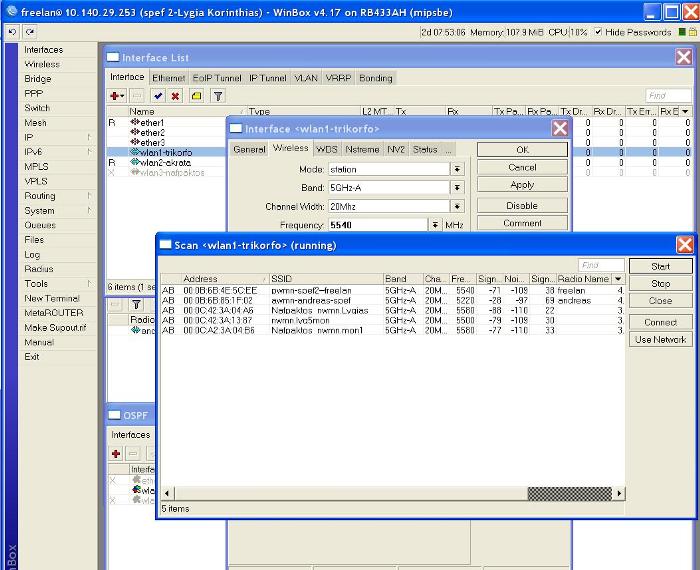Click the red X disable icon in Interface List
This screenshot has width=700, height=570.
coord(175,96)
